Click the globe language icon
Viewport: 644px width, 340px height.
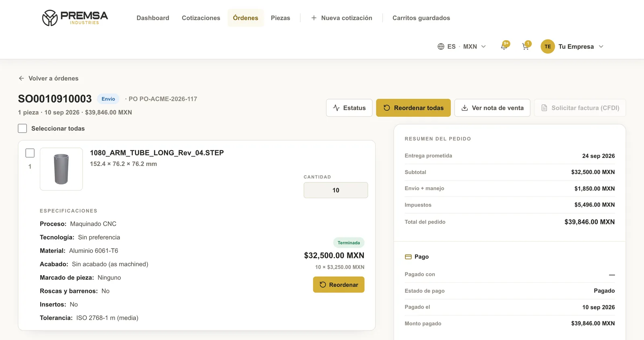[x=441, y=46]
